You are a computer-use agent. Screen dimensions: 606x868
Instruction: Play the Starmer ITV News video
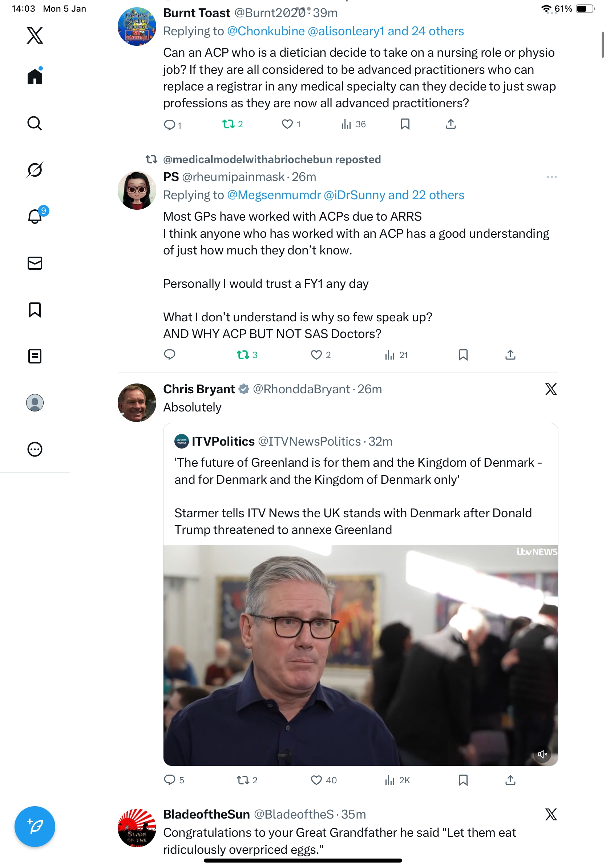360,655
